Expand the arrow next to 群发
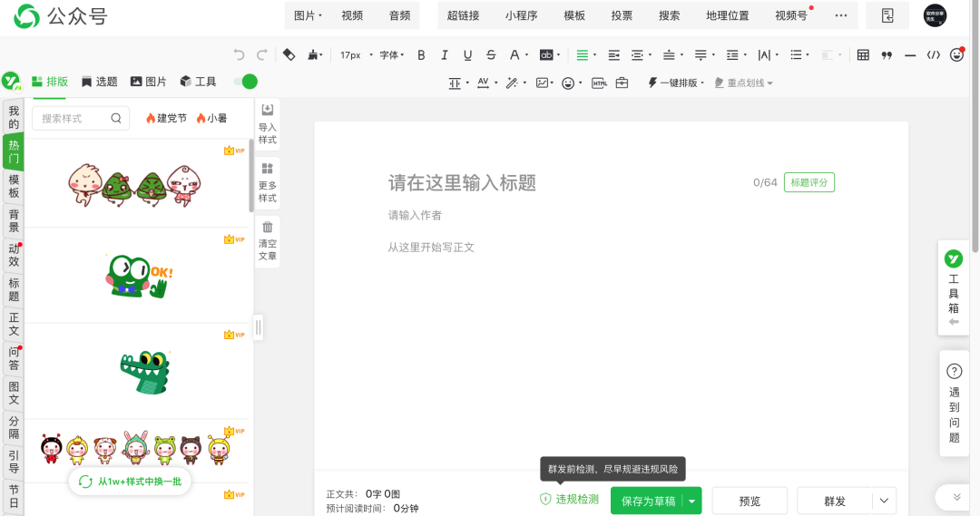 [884, 501]
